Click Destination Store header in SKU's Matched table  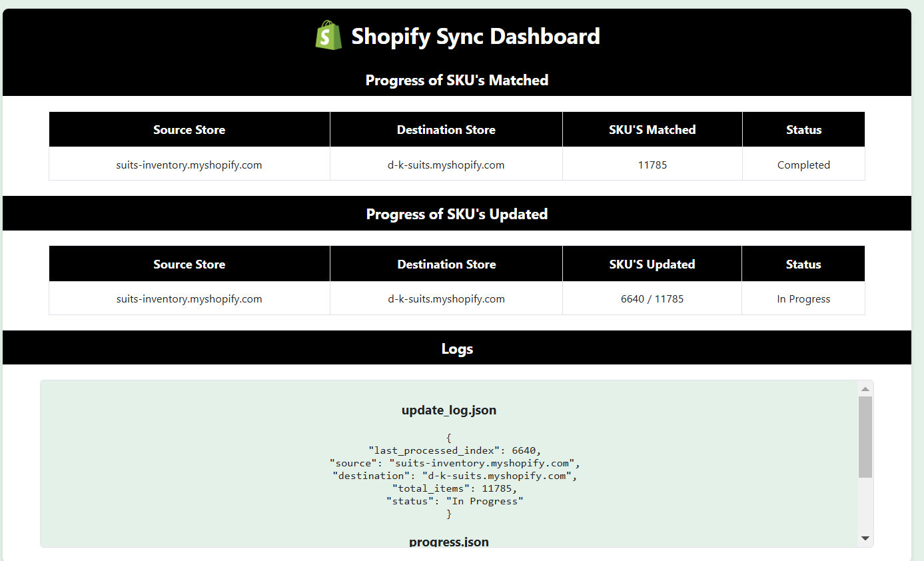pos(446,129)
